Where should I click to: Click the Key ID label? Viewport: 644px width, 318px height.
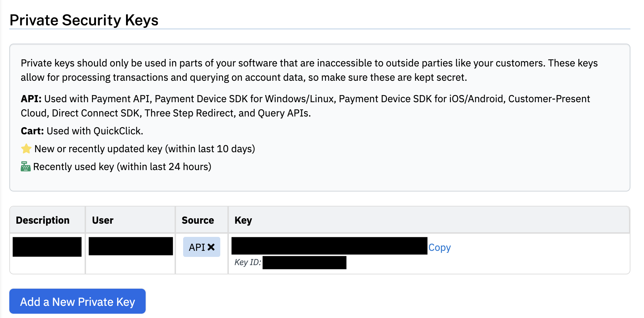[x=248, y=262]
